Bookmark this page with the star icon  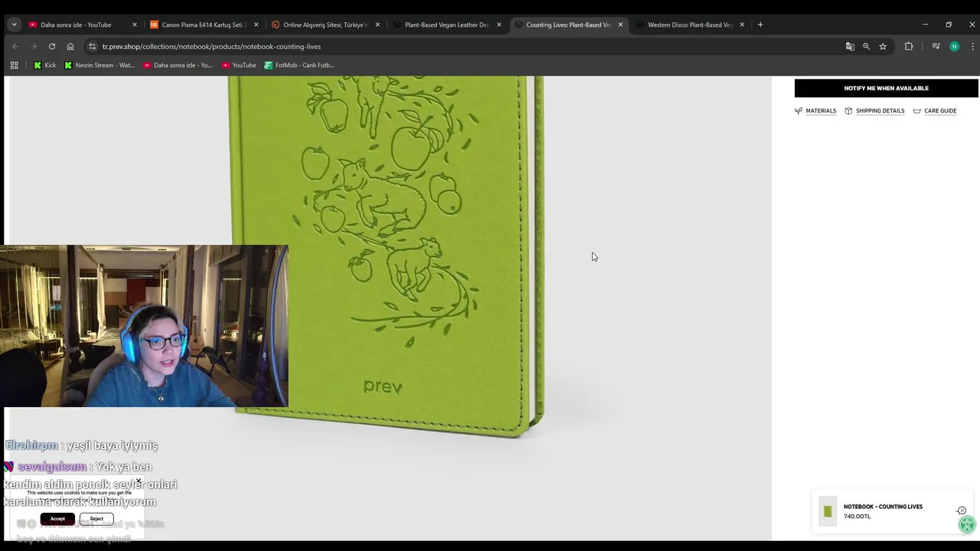[x=883, y=46]
